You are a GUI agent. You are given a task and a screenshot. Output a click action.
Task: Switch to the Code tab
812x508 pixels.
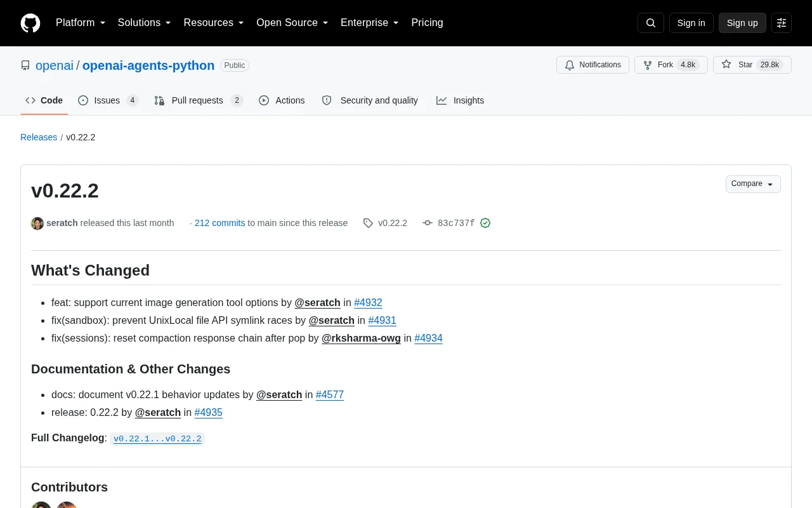click(44, 100)
